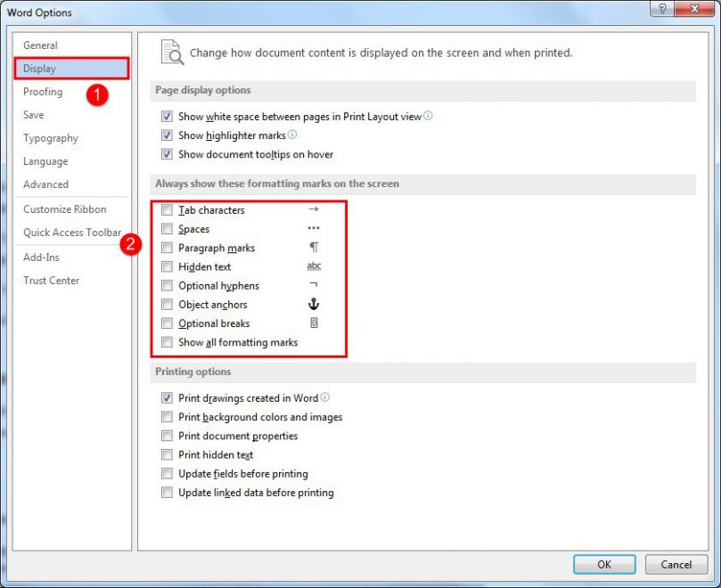The width and height of the screenshot is (721, 588).
Task: Enable Print hidden text
Action: (x=167, y=454)
